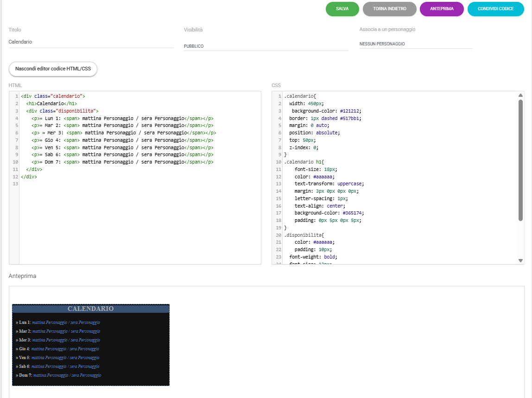Click the Mar 2 line in HTML editor
Screen dimensions: 532x398
(122, 126)
